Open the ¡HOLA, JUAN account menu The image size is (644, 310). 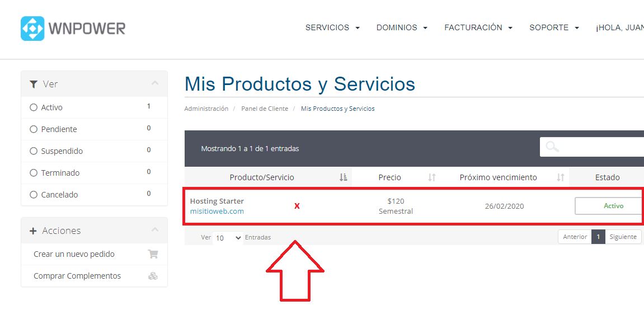pos(620,28)
